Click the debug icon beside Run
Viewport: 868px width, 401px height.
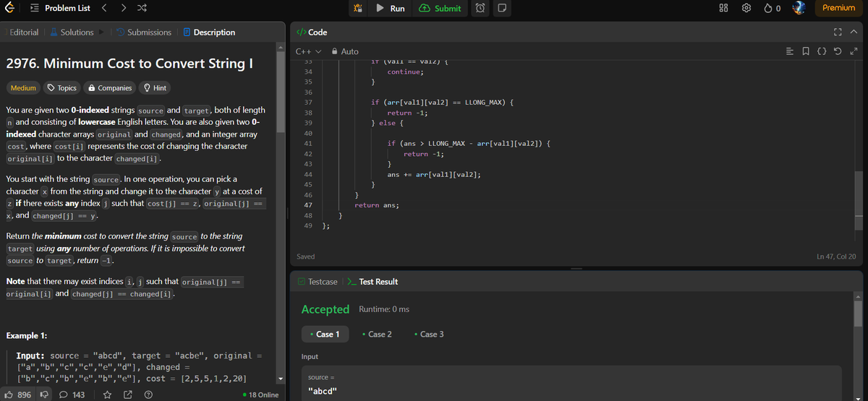pos(358,9)
